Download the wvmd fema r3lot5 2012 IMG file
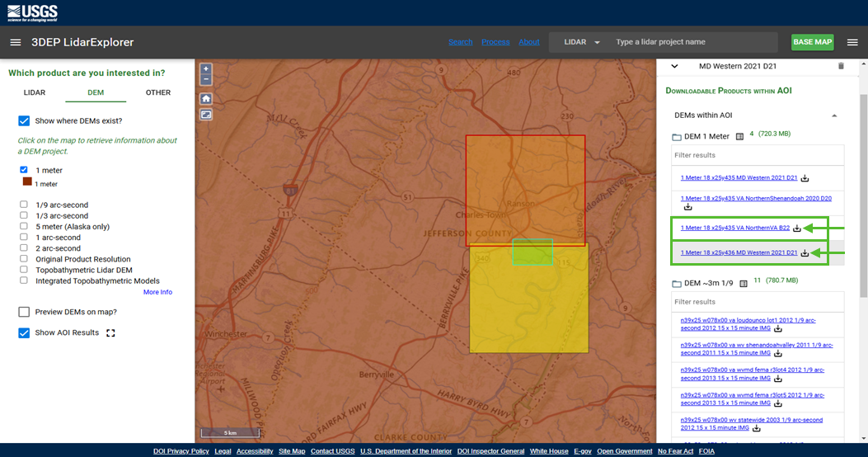The image size is (868, 457). 778,404
